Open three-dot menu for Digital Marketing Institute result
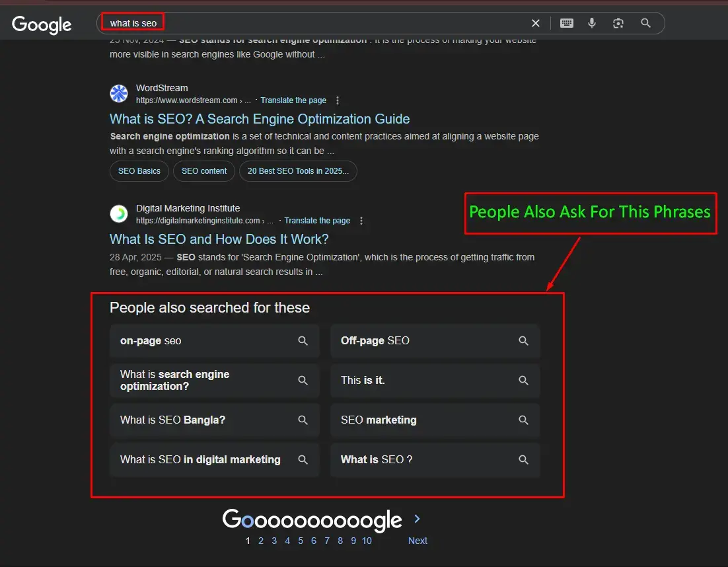728x567 pixels. [361, 221]
